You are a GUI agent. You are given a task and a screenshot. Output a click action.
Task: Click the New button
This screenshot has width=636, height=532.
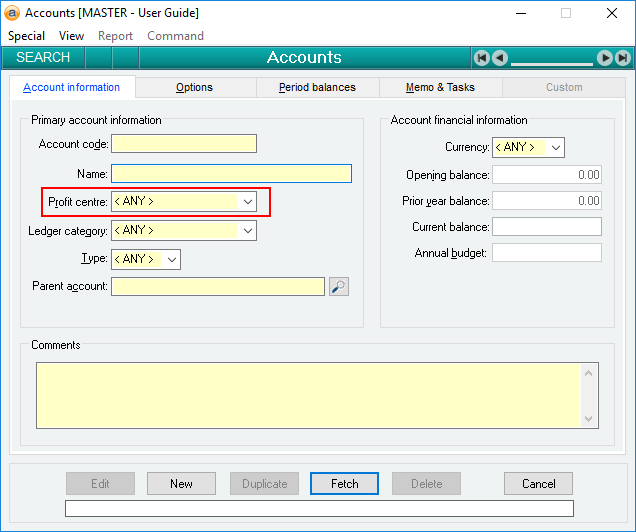click(x=181, y=484)
